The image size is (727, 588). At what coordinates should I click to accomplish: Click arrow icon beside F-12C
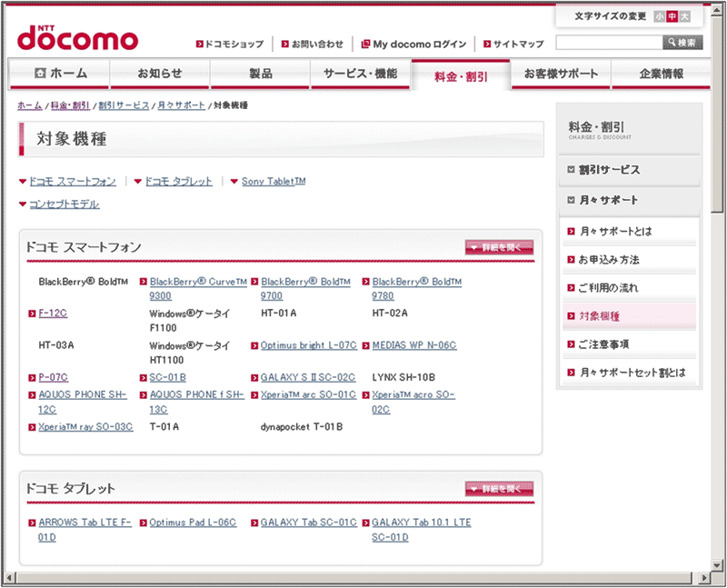(x=32, y=314)
